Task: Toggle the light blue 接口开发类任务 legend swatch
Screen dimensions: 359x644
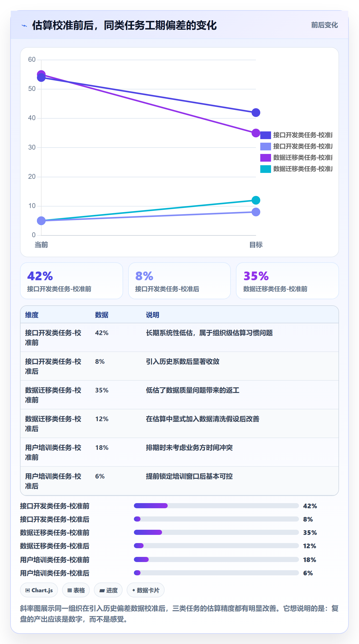Action: (265, 146)
